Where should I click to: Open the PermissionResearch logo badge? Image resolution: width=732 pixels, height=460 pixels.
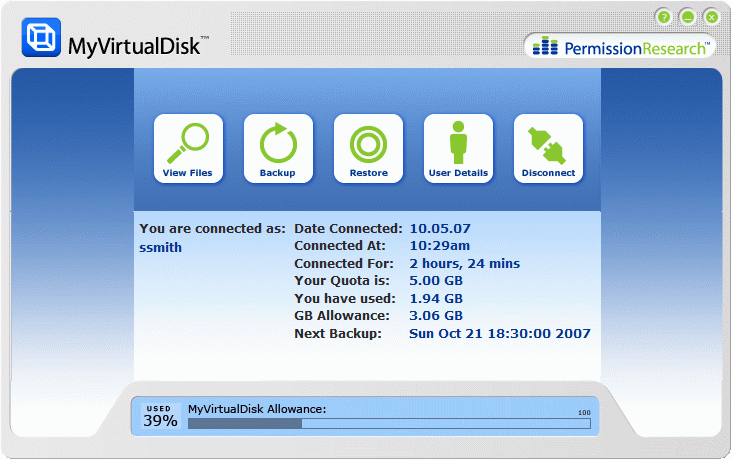[620, 47]
